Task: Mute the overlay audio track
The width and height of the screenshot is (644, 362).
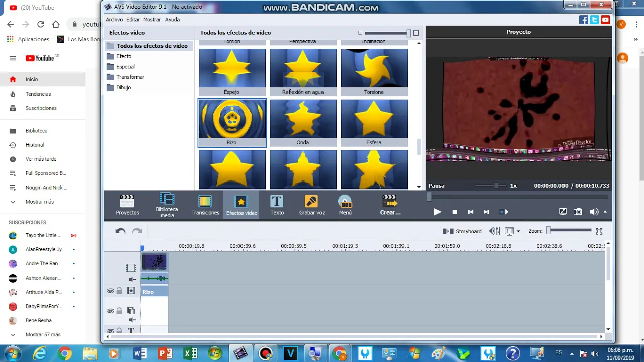Action: pos(132,320)
